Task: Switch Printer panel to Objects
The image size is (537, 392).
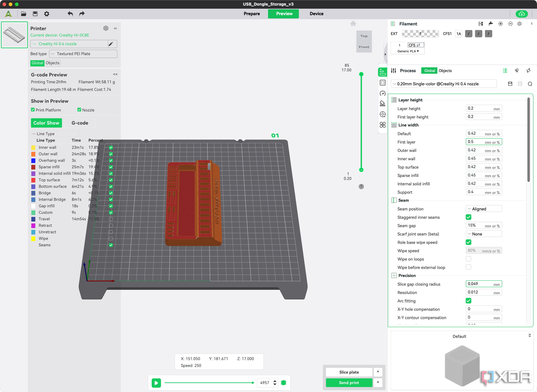Action: point(53,63)
